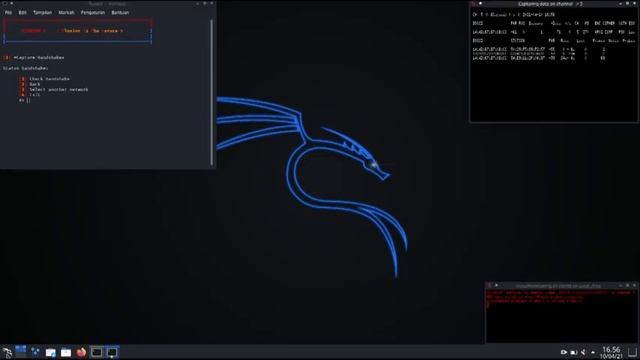
Task: Click the 'Status handshake' line
Action: [x=25, y=68]
